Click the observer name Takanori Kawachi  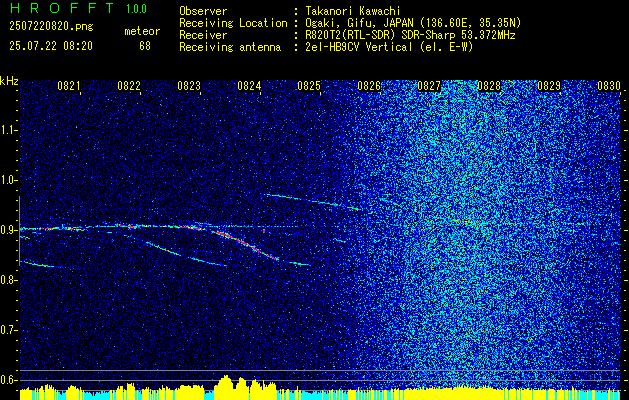pos(353,11)
